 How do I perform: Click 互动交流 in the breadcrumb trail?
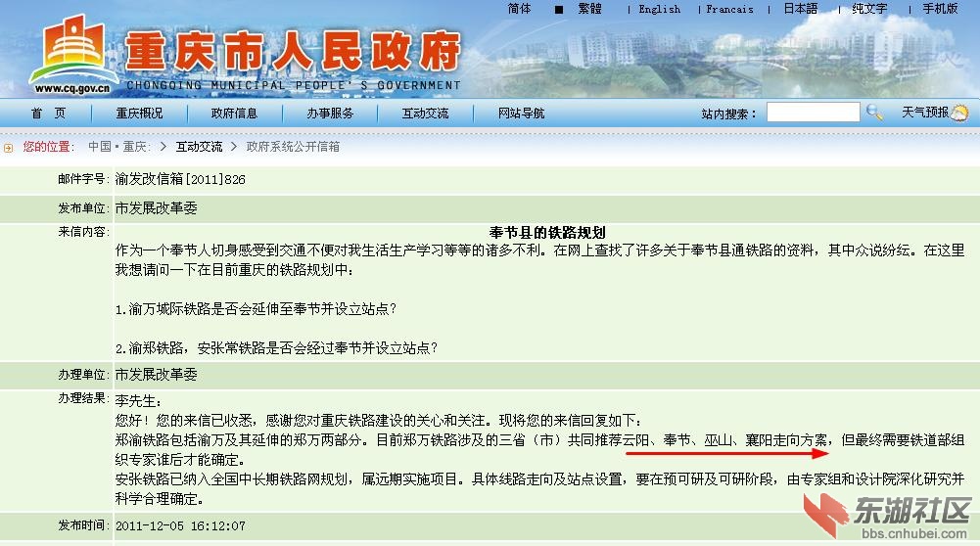coord(199,147)
